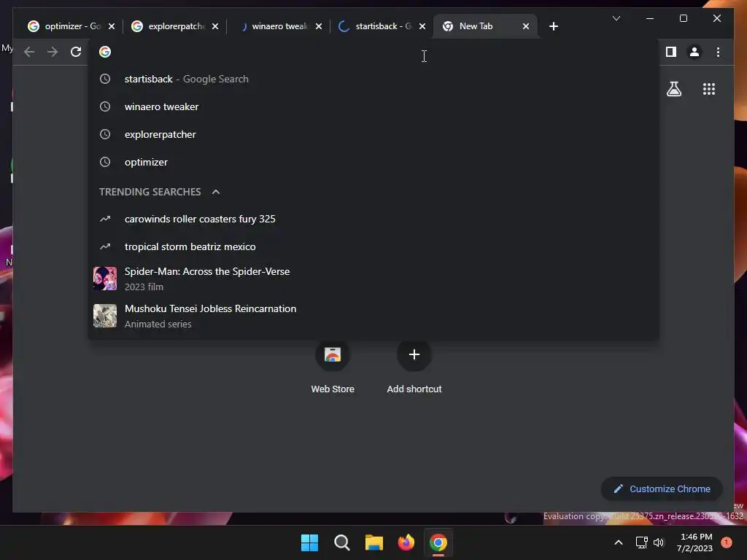Open Firefox from the taskbar
Image resolution: width=747 pixels, height=560 pixels.
tap(406, 542)
